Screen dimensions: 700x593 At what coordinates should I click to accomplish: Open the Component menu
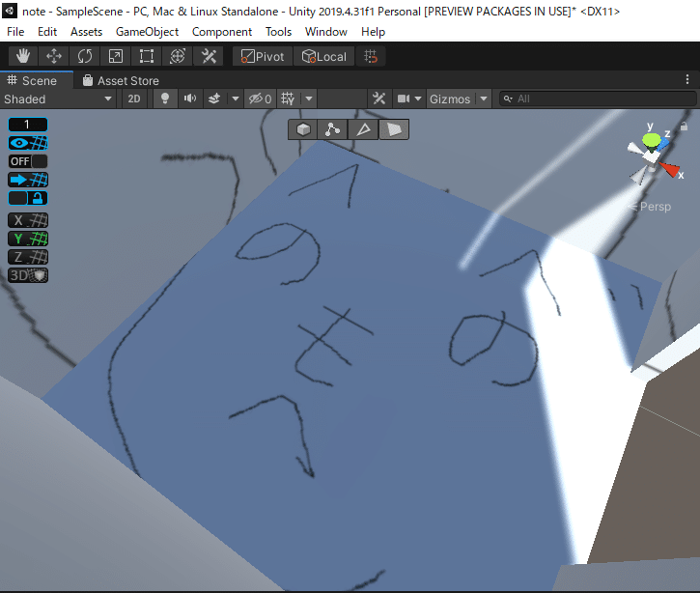tap(222, 32)
